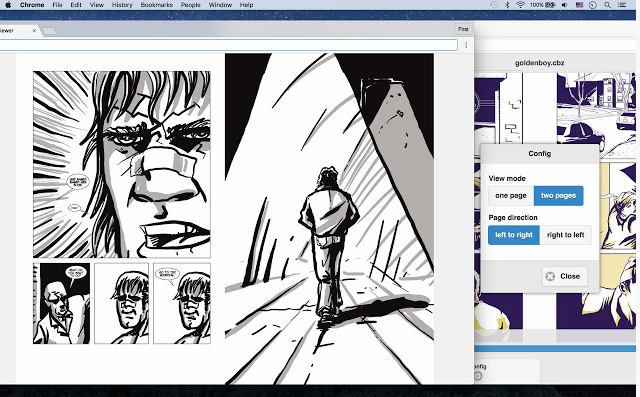Open the Wi-Fi status icon
The height and width of the screenshot is (397, 640).
(520, 5)
